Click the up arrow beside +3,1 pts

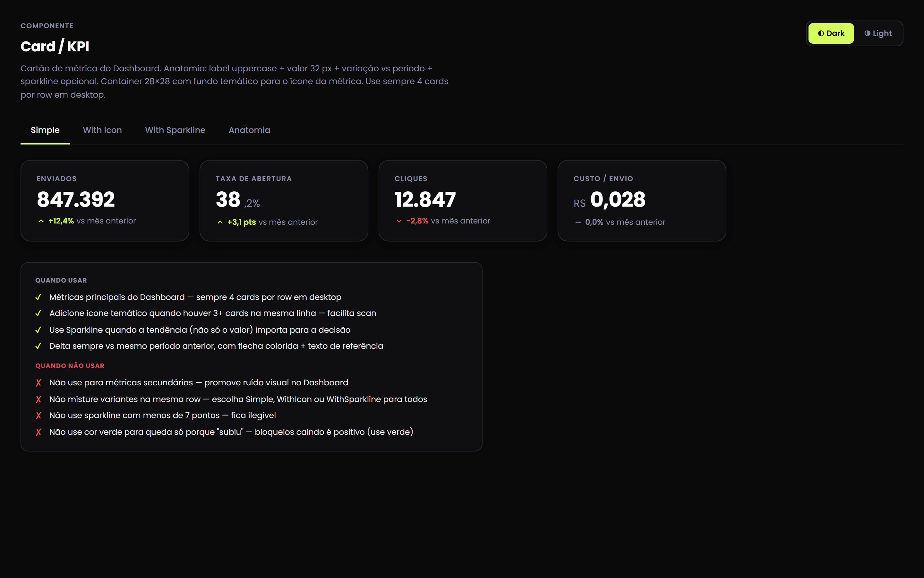(220, 222)
